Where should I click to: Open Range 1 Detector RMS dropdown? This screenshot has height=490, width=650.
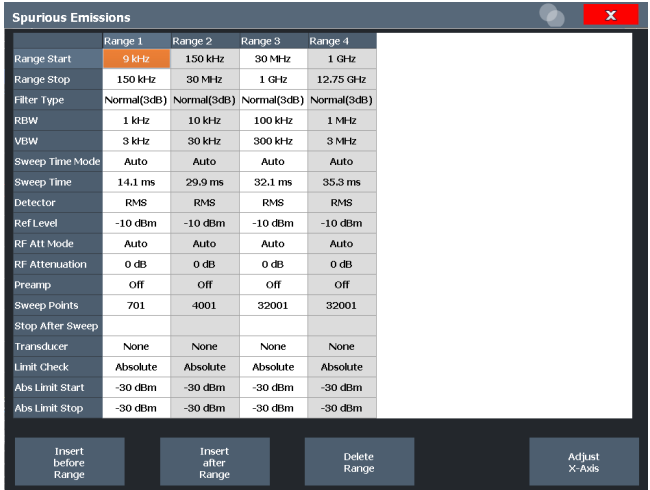136,202
